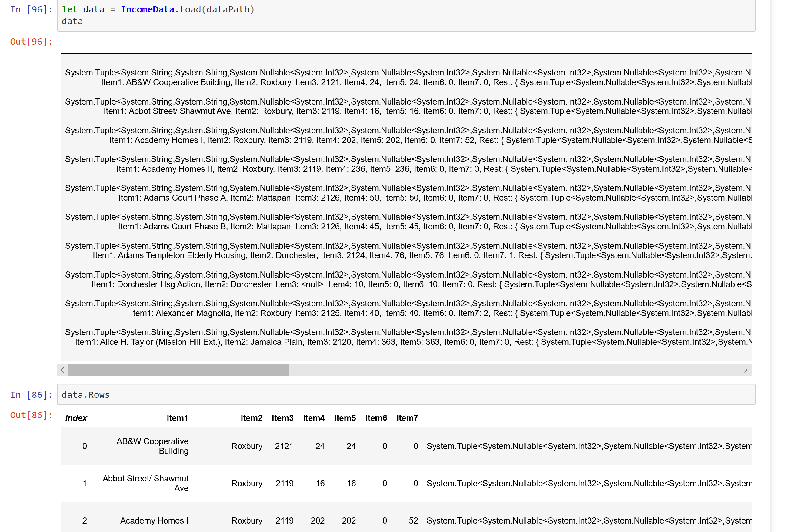The height and width of the screenshot is (532, 794).
Task: Click the Item7 column header
Action: [x=407, y=418]
